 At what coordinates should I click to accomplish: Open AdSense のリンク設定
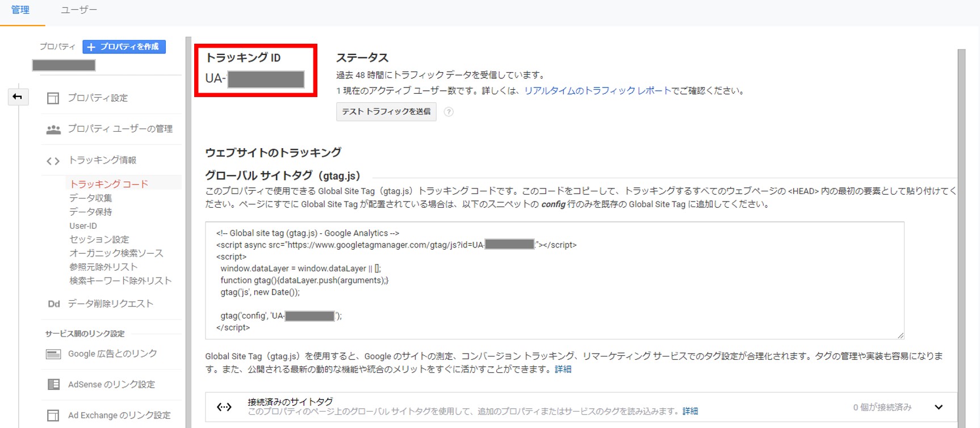click(x=111, y=384)
